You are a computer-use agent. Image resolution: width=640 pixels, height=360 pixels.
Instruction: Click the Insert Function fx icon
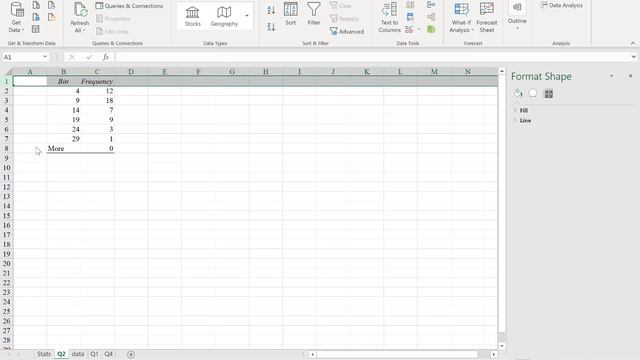(x=106, y=57)
